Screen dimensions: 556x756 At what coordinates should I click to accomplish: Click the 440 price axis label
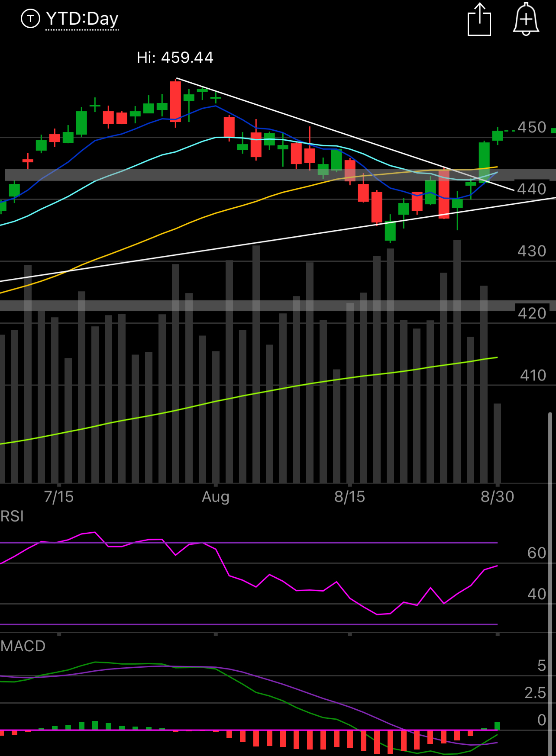click(532, 189)
